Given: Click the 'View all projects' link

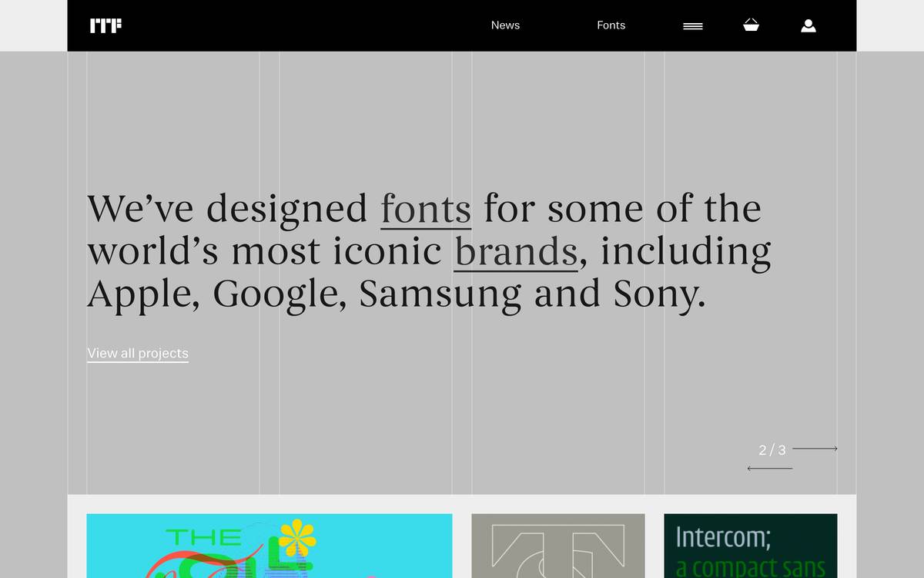Looking at the screenshot, I should (x=137, y=352).
